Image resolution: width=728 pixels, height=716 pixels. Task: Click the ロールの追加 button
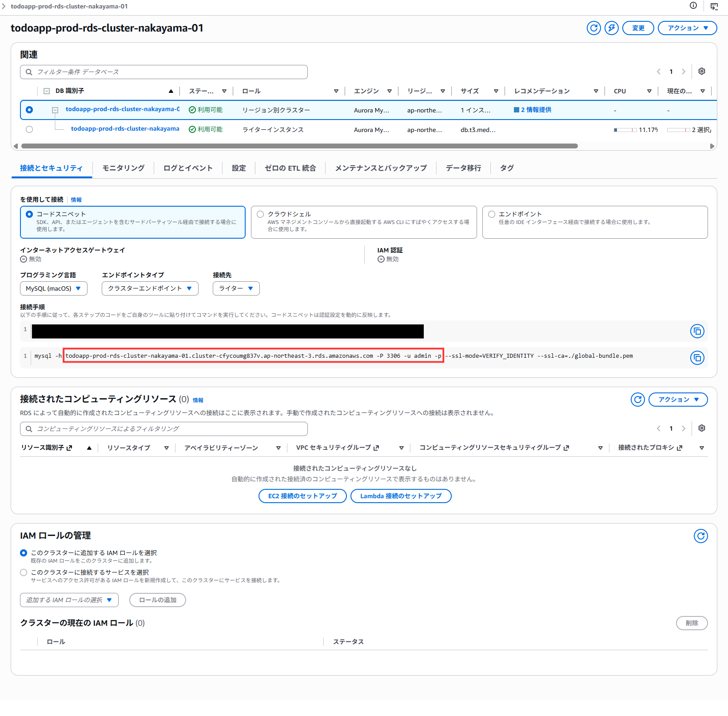point(158,600)
